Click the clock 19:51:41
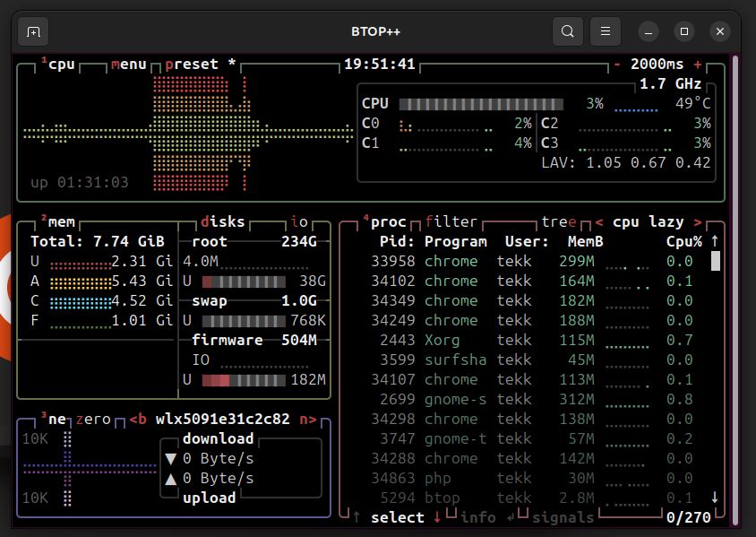756x537 pixels. click(x=380, y=65)
